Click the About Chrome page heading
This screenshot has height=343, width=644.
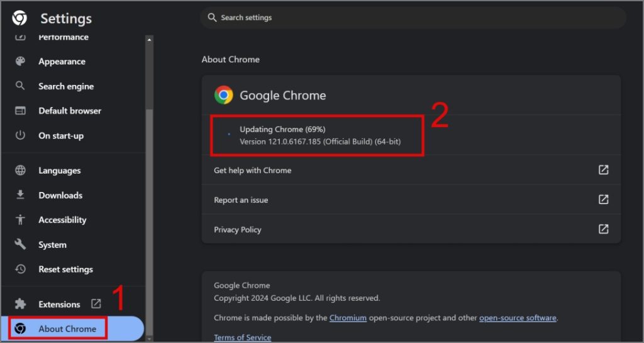(x=230, y=60)
